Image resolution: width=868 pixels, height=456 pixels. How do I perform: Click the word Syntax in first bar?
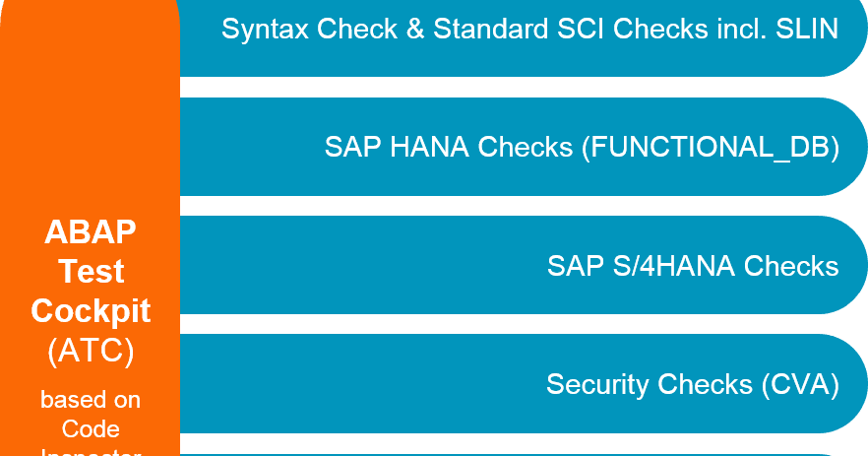[x=265, y=30]
